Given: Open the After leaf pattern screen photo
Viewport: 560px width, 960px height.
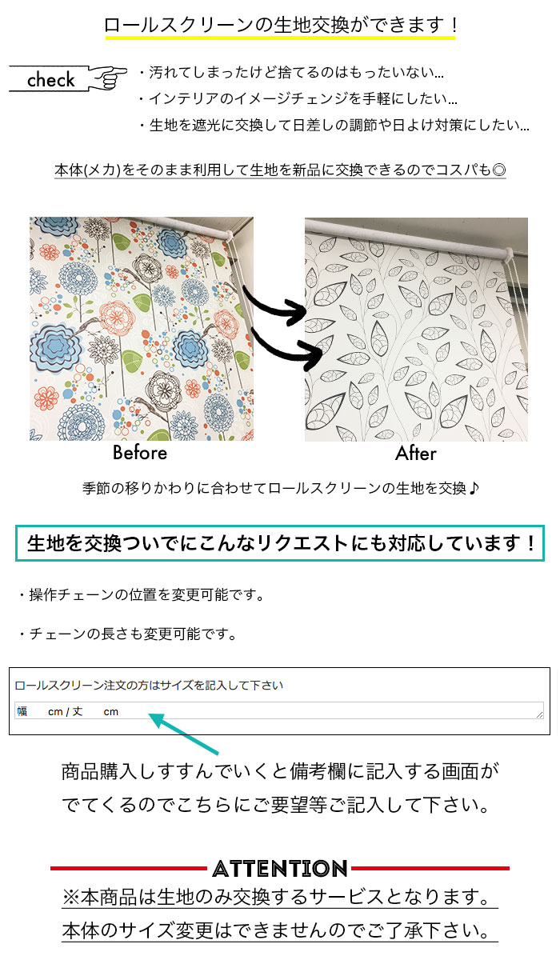Looking at the screenshot, I should click(x=416, y=329).
